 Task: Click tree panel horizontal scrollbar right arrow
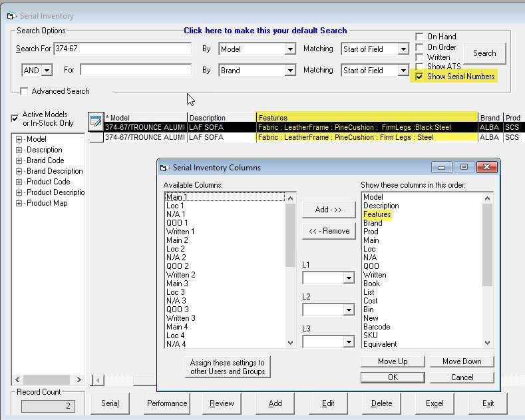79,380
